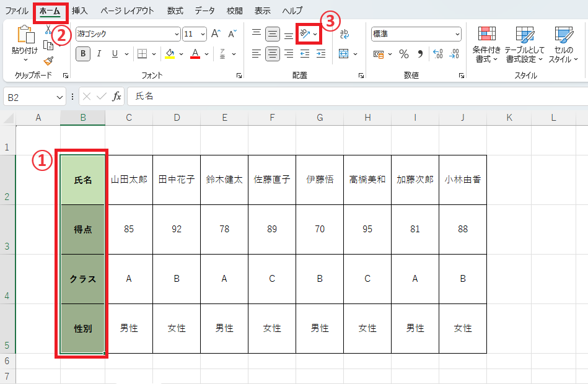Image resolution: width=588 pixels, height=384 pixels.
Task: Open the 游ゴシック font name dropdown
Action: 177,34
